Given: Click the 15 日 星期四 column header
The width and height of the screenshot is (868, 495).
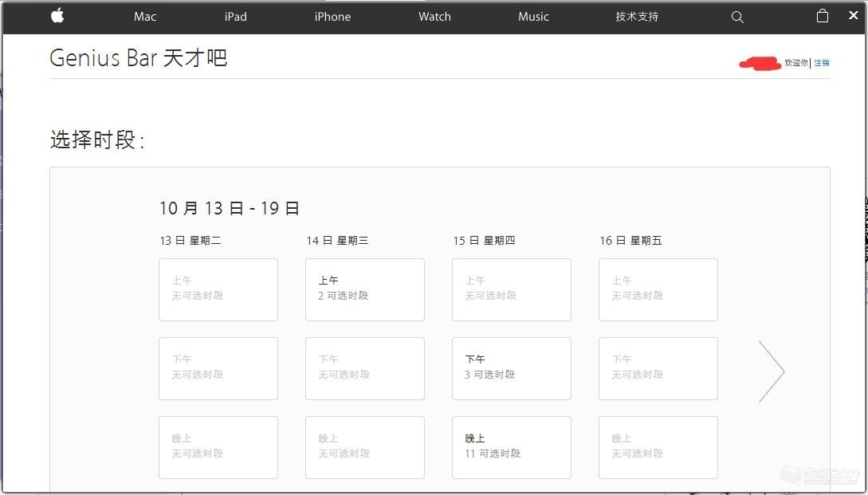Looking at the screenshot, I should click(484, 240).
